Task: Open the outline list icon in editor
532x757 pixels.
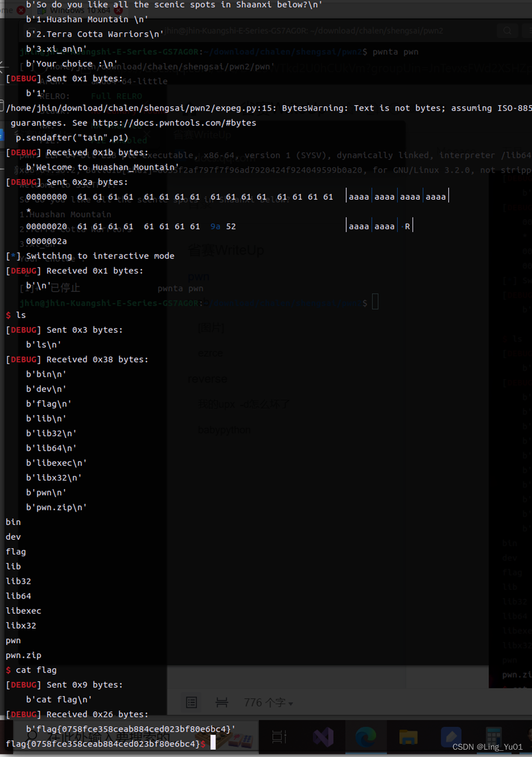Action: (191, 702)
